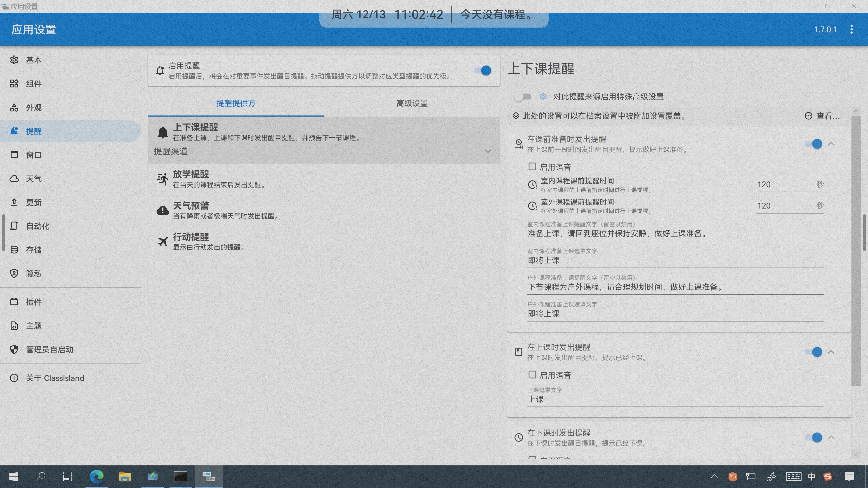Expand the 提醒渠道 dropdown chevron

click(487, 151)
